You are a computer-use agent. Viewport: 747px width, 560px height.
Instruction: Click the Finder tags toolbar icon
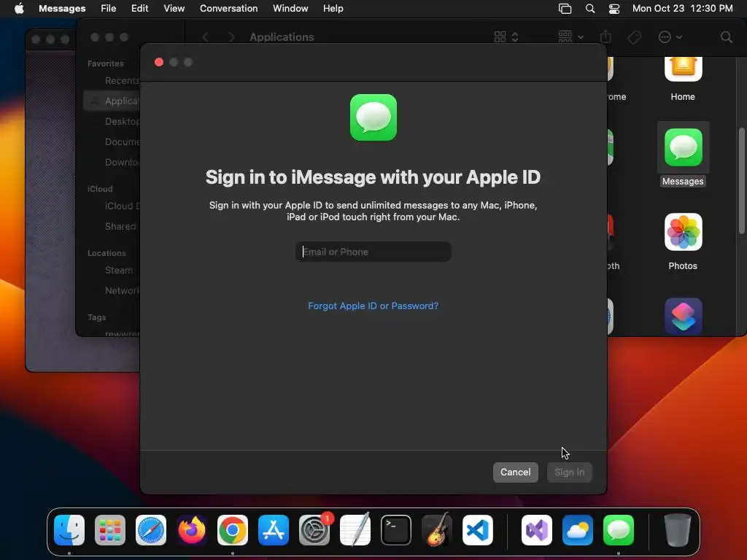634,36
